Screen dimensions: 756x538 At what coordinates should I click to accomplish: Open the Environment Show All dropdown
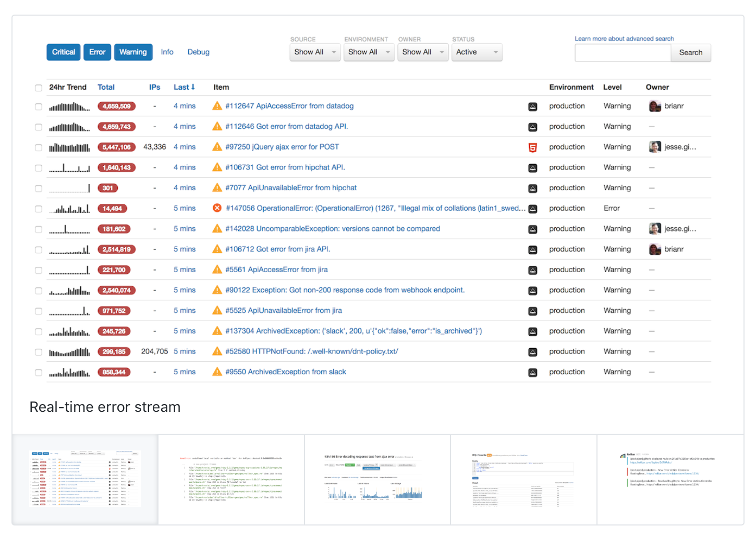coord(369,52)
